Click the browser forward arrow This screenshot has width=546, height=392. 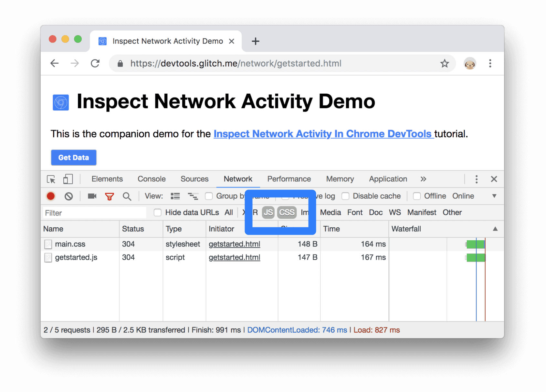point(75,63)
